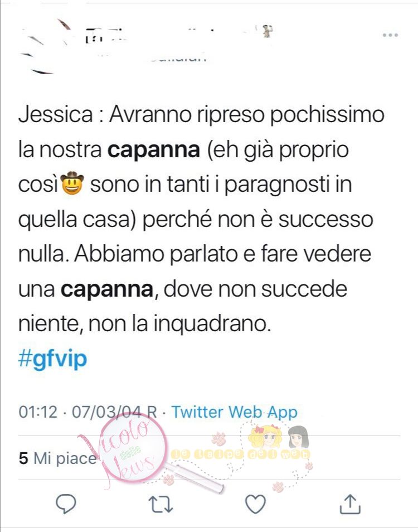Click the dark-haired cartoon girl face
Viewport: 418px width, 532px height.
pyautogui.click(x=298, y=437)
